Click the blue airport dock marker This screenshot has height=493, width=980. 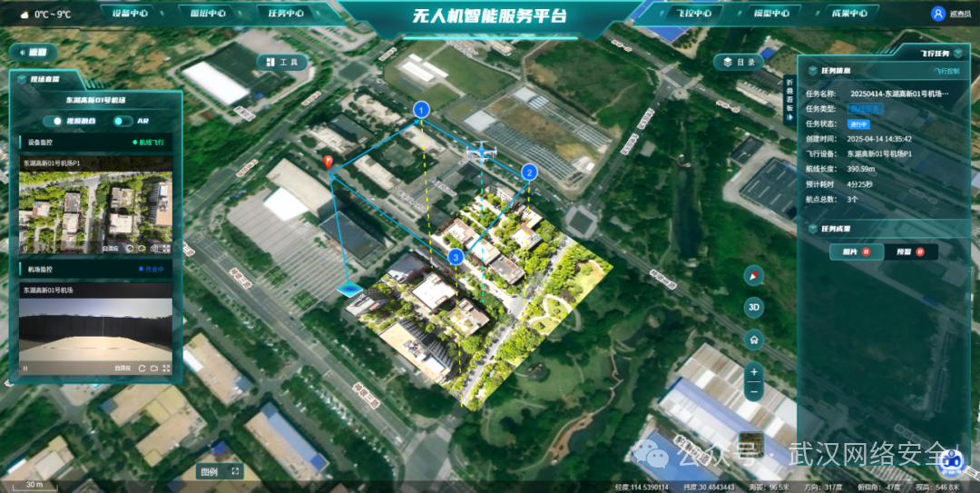[x=350, y=289]
